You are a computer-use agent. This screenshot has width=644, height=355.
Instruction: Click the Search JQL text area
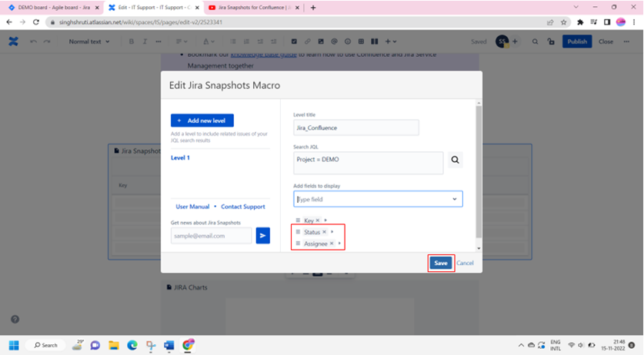(369, 163)
